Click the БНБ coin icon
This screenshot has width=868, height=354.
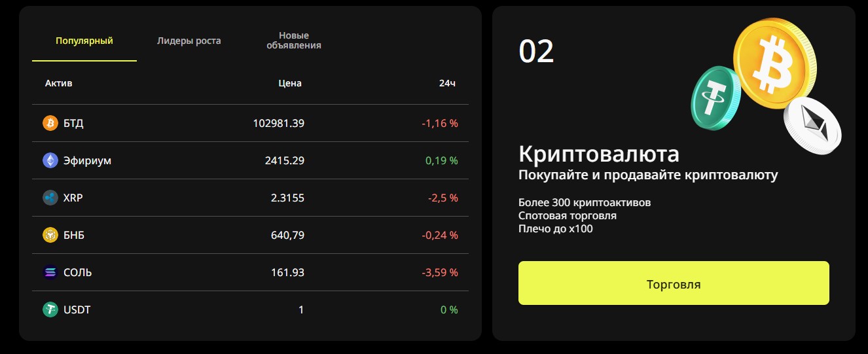pyautogui.click(x=50, y=235)
